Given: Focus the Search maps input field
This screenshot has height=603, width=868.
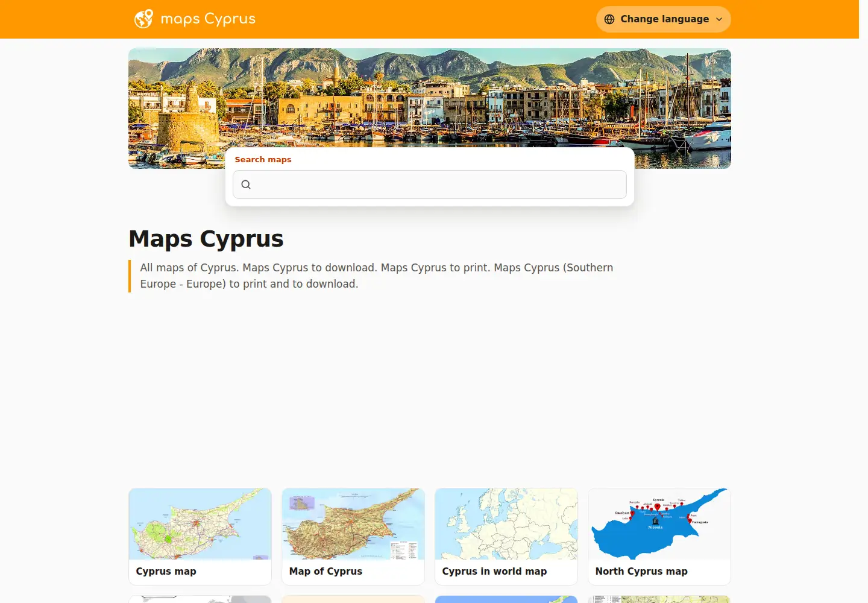Looking at the screenshot, I should (x=430, y=185).
